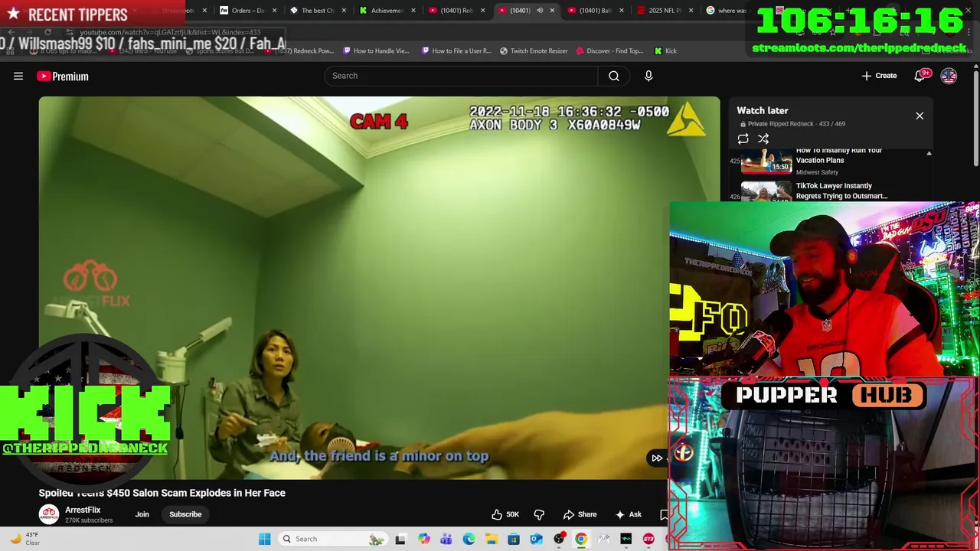980x551 pixels.
Task: Open 'How to Handle Vie...' bookmark
Action: point(376,51)
